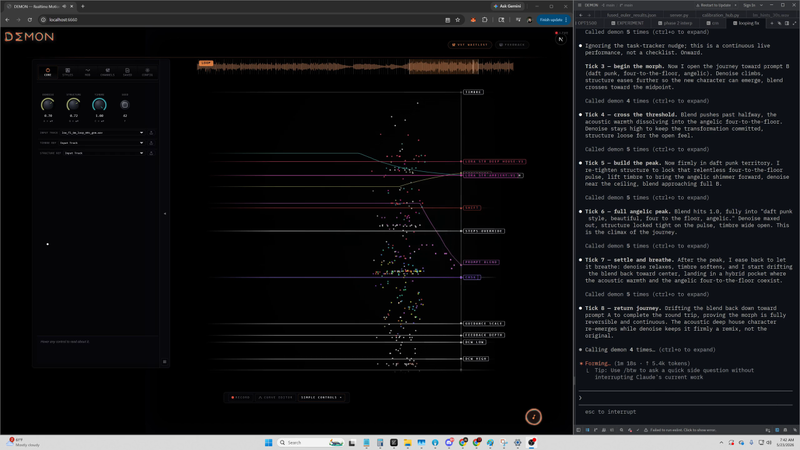Select the TIMBRE lane label
The width and height of the screenshot is (800, 450).
473,92
